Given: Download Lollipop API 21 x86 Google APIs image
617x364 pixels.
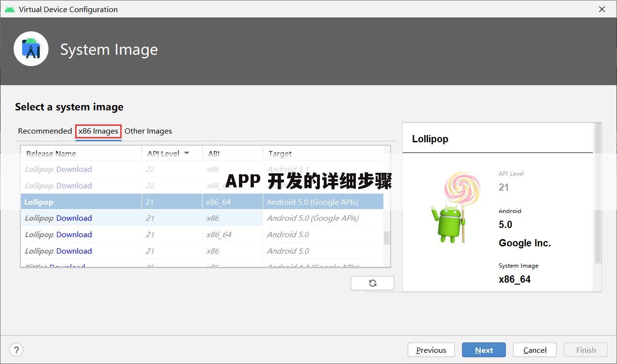Looking at the screenshot, I should (x=74, y=218).
